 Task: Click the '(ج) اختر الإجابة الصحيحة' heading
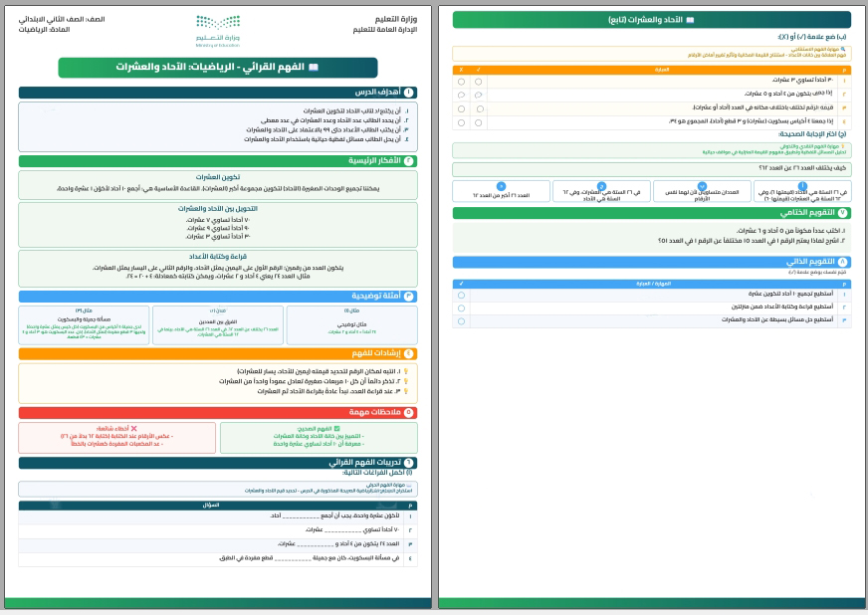[812, 134]
